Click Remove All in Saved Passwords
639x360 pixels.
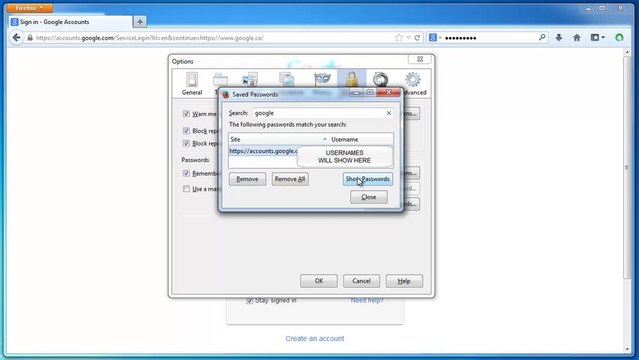click(x=290, y=179)
